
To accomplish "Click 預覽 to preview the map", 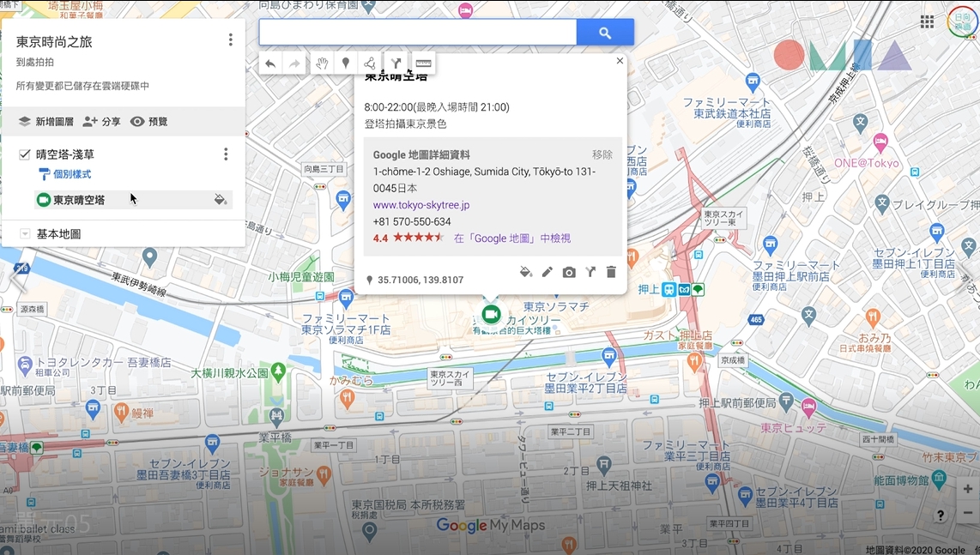I will coord(148,121).
